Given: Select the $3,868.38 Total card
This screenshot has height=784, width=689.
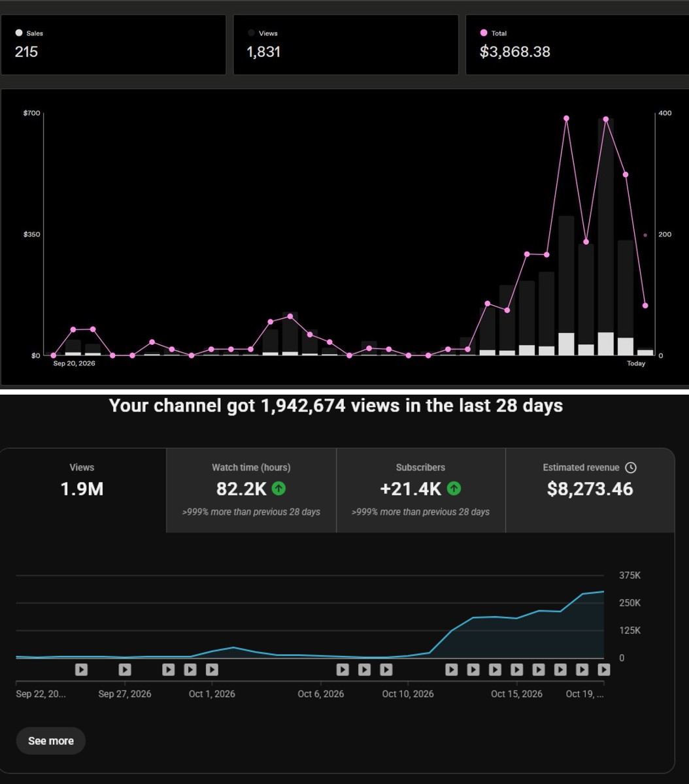Looking at the screenshot, I should 577,44.
